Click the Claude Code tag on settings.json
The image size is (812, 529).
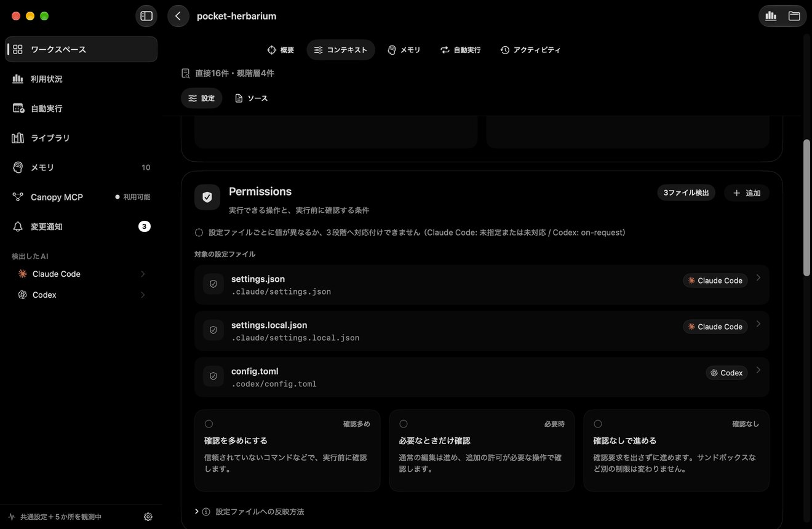tap(715, 280)
